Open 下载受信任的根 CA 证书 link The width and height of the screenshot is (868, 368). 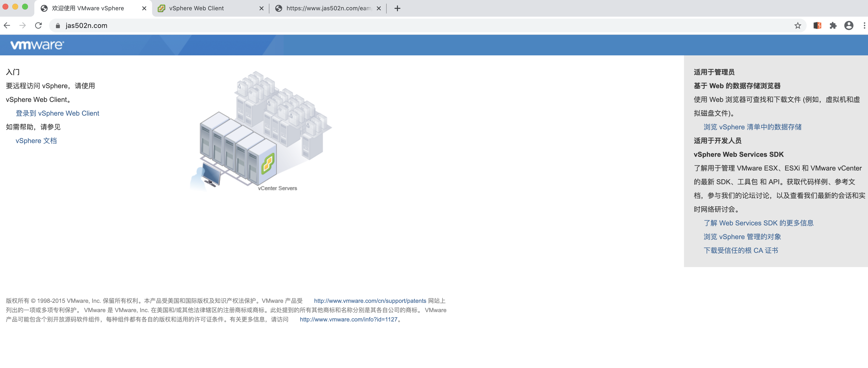click(x=741, y=251)
